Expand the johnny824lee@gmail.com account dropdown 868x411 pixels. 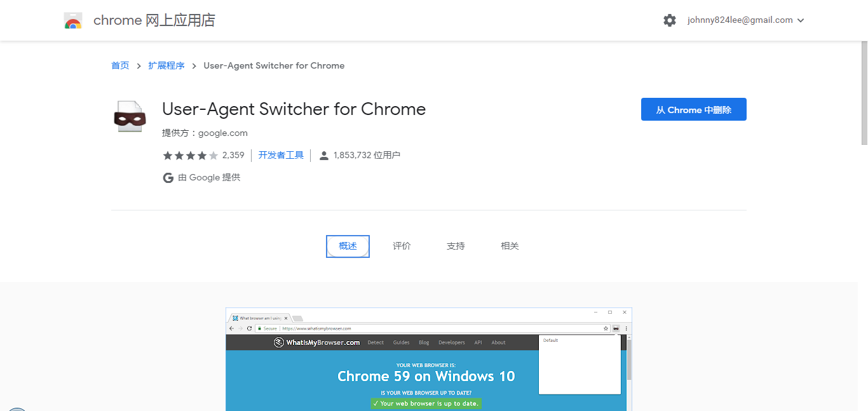(x=746, y=20)
